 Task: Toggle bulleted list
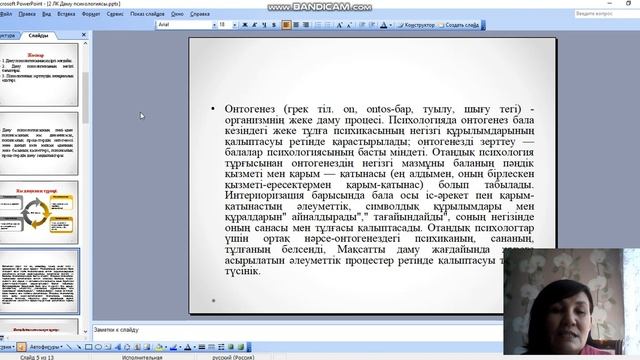coord(328,25)
